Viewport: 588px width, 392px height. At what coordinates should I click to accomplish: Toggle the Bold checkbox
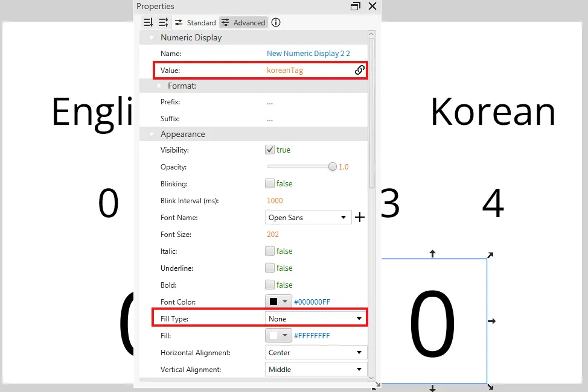point(270,285)
